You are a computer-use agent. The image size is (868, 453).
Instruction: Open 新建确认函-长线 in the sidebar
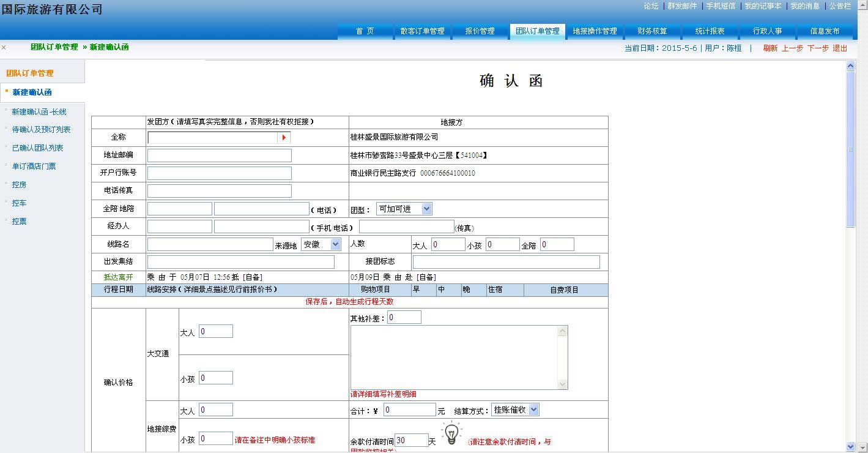[39, 112]
